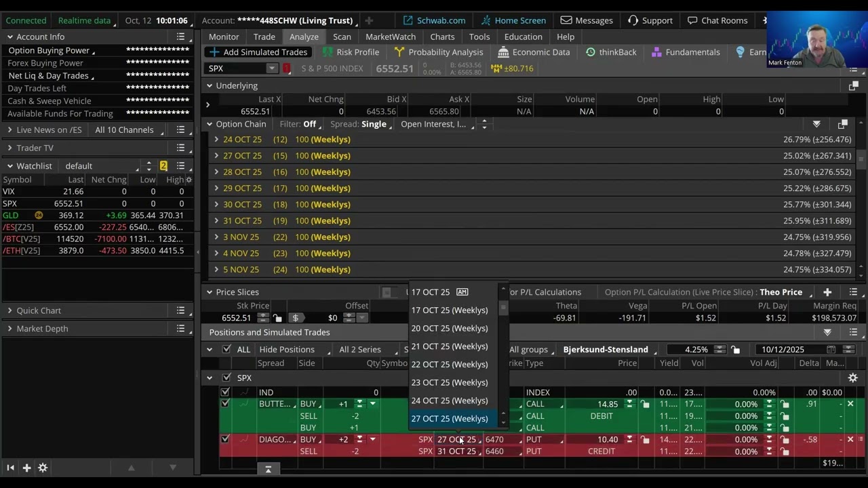Open the Messages envelope

(x=587, y=20)
